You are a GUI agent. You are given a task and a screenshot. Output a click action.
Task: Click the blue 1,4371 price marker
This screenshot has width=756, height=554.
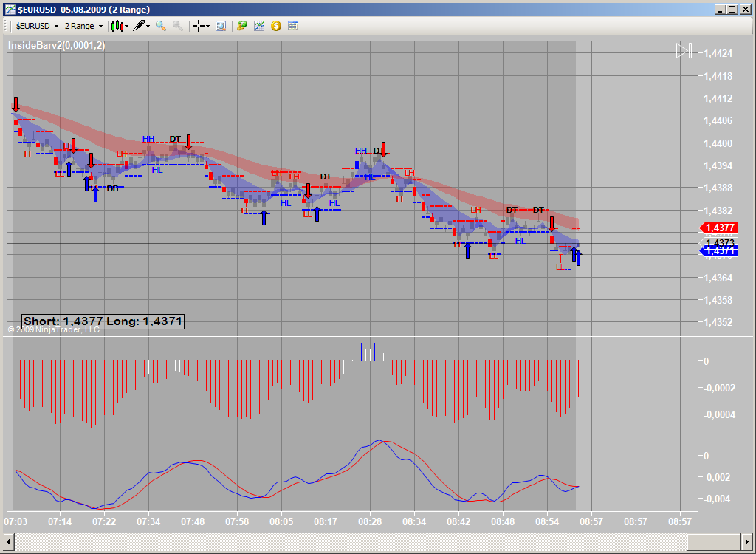(718, 250)
